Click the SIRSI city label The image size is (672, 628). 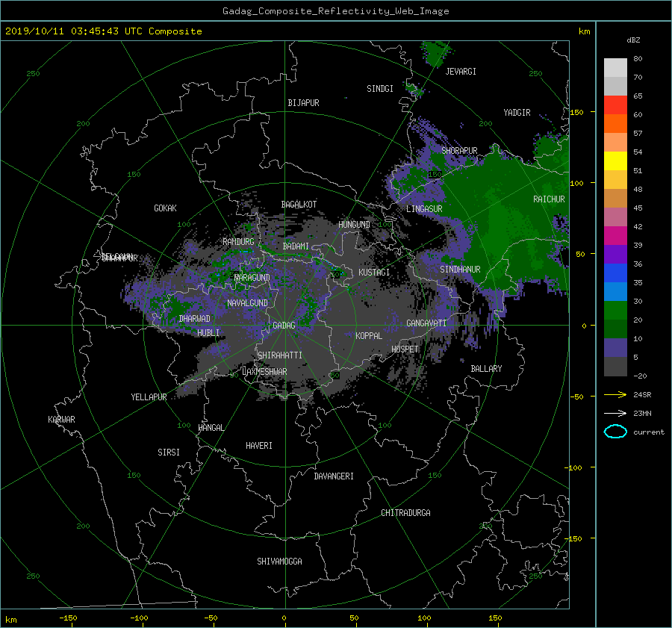click(169, 453)
